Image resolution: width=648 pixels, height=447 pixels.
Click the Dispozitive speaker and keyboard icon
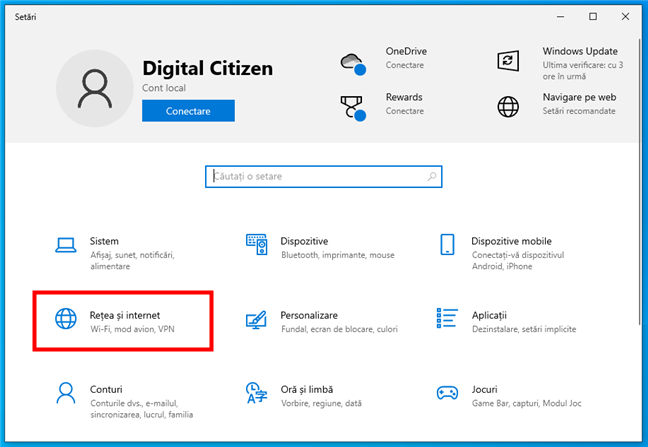click(x=257, y=246)
